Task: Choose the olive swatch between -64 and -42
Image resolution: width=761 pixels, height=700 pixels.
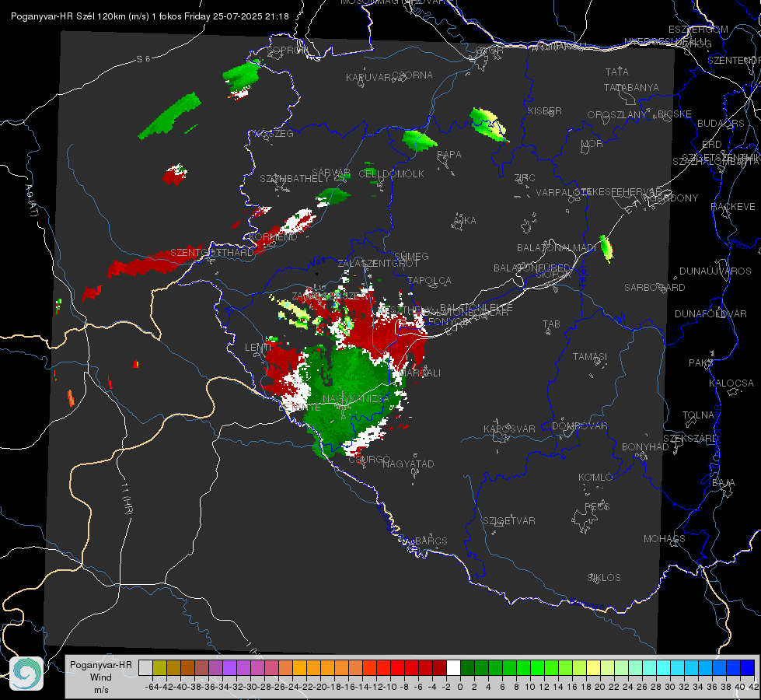Action: [159, 668]
